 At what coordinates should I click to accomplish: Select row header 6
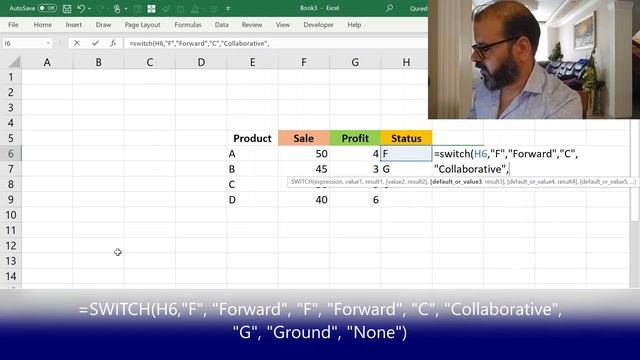point(11,153)
